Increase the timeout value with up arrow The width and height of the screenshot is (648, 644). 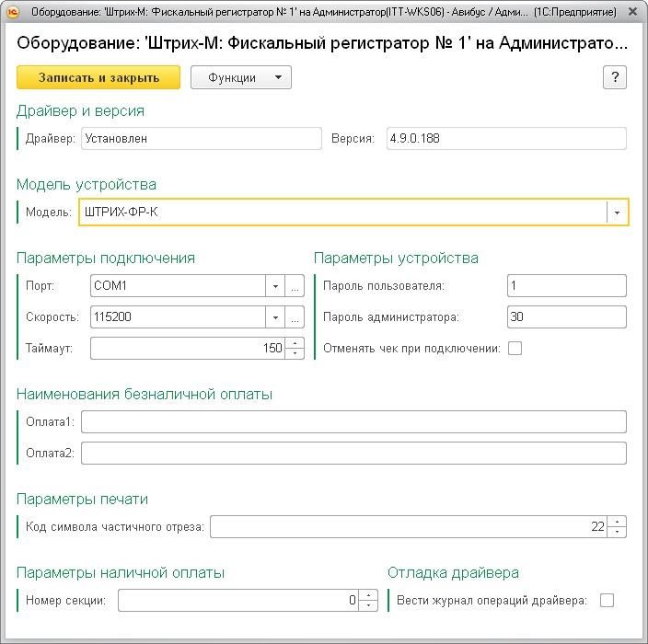pos(295,344)
